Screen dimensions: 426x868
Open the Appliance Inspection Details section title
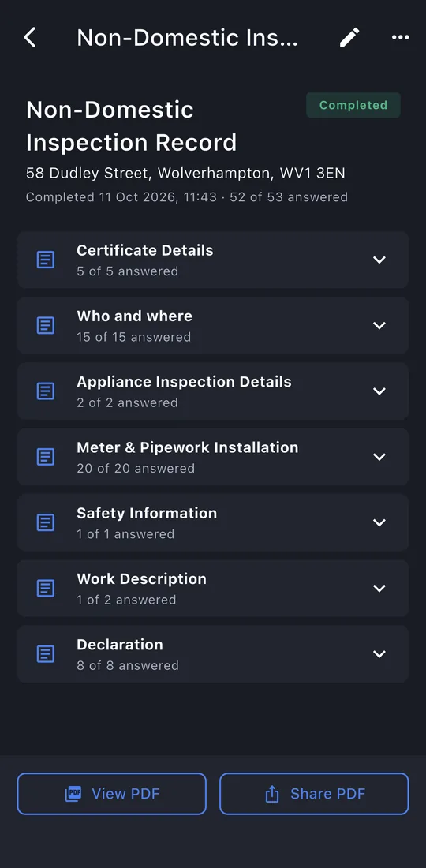click(x=184, y=382)
